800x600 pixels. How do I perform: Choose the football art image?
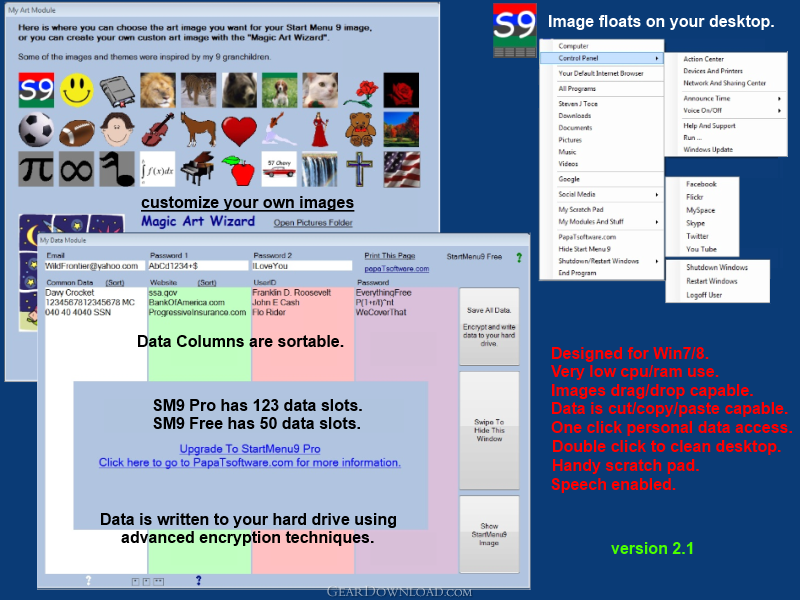pyautogui.click(x=77, y=132)
